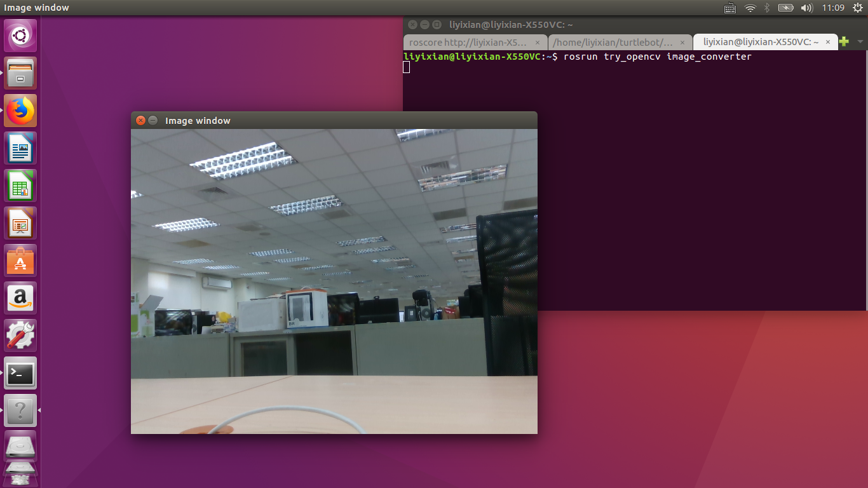
Task: Open LibreOffice Writer from launcher
Action: pos(20,148)
